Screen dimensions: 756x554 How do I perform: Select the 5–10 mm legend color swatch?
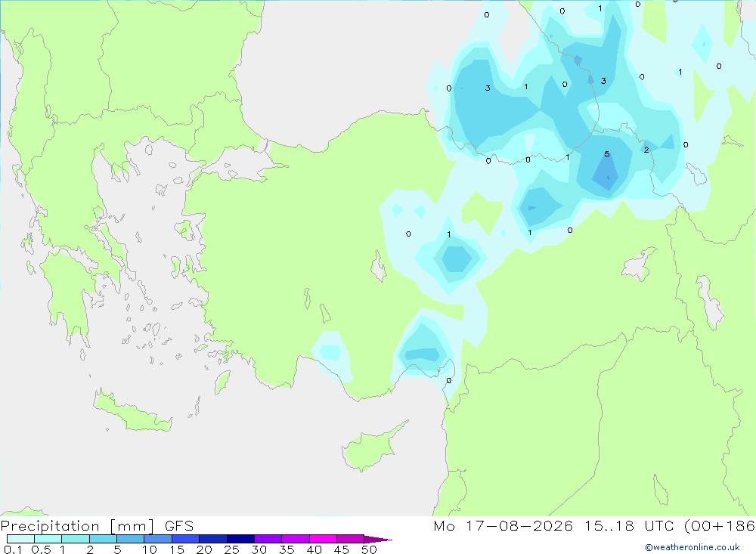tap(131, 539)
